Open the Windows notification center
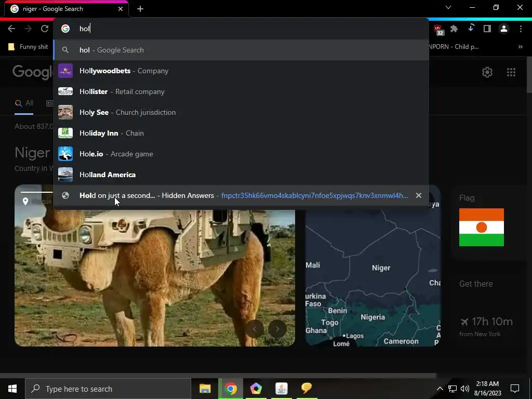532x399 pixels. 515,389
